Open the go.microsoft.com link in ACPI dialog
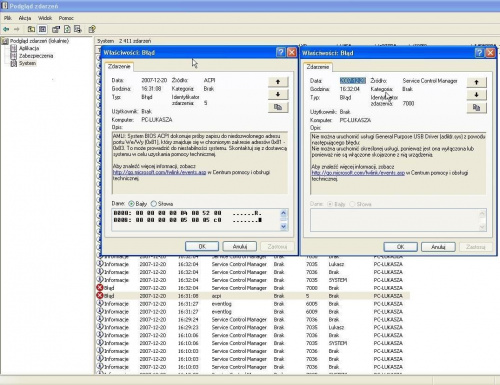The height and width of the screenshot is (385, 500). pyautogui.click(x=159, y=172)
